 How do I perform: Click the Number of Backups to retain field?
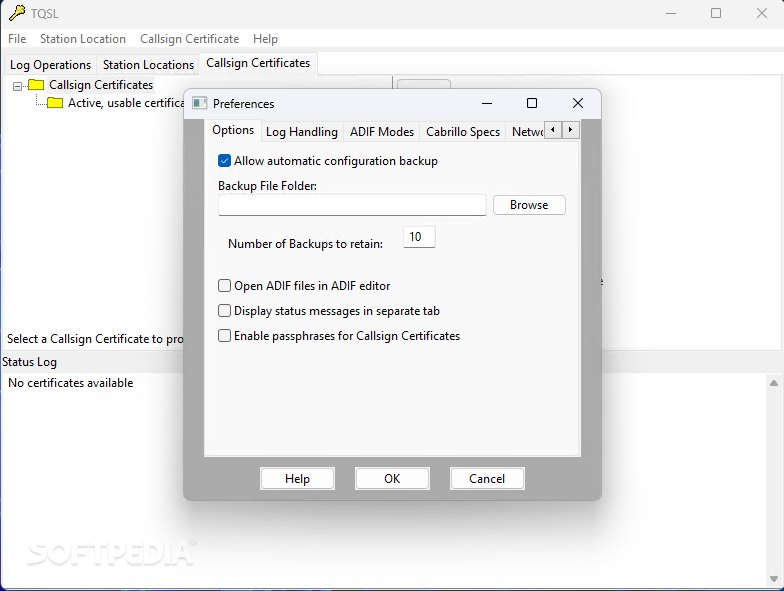[x=419, y=237]
